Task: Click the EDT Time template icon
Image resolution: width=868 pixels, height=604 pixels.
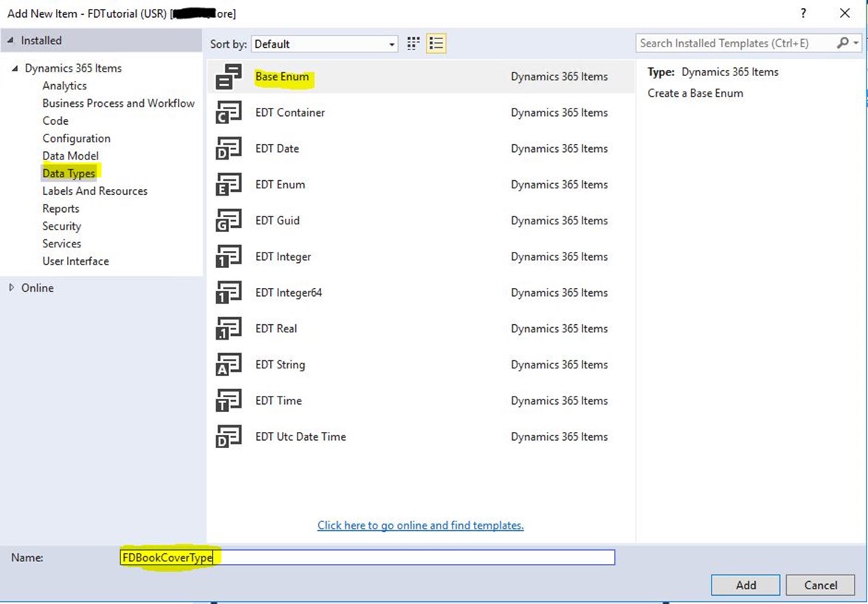Action: pyautogui.click(x=229, y=401)
